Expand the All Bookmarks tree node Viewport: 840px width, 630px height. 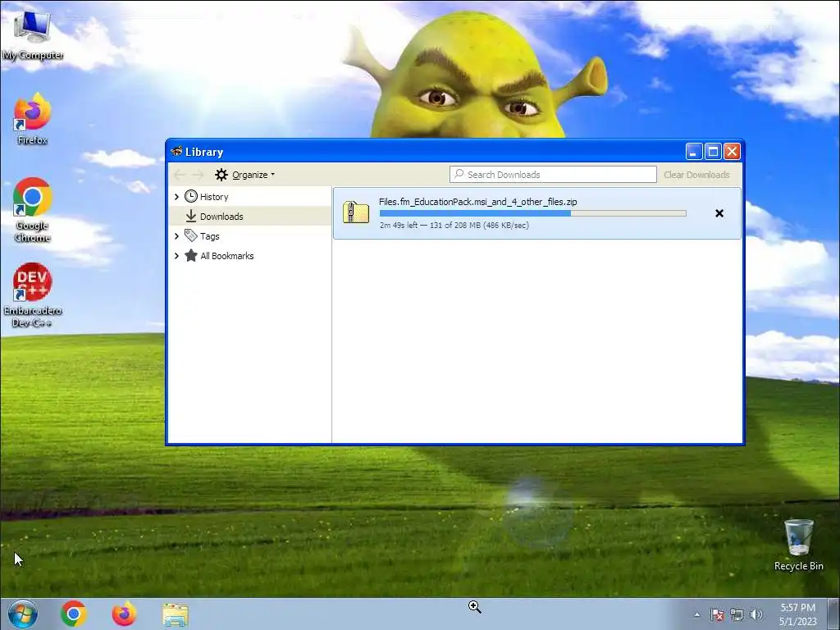point(177,256)
